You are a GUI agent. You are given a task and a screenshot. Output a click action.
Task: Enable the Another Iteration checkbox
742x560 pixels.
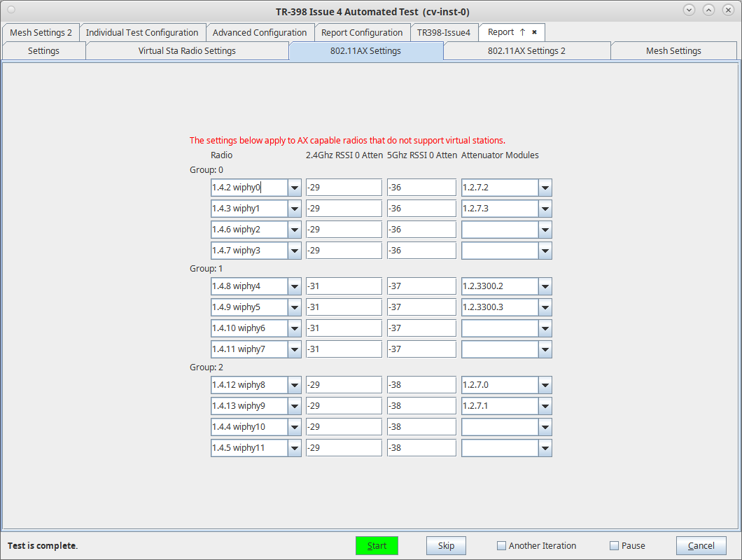pos(501,546)
